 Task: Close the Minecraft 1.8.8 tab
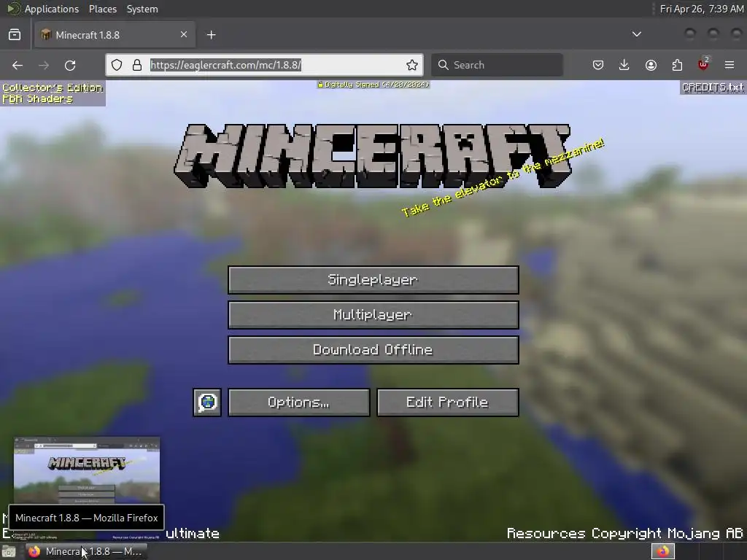(x=184, y=34)
